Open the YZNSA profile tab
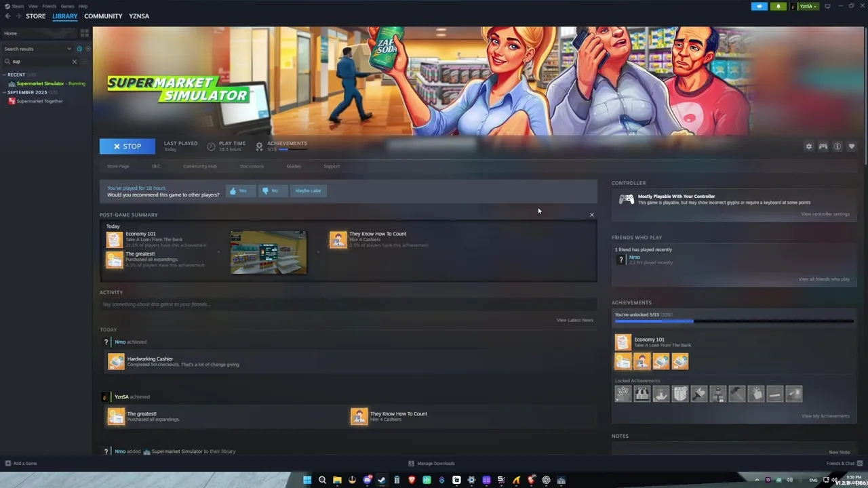The image size is (868, 488). 139,16
